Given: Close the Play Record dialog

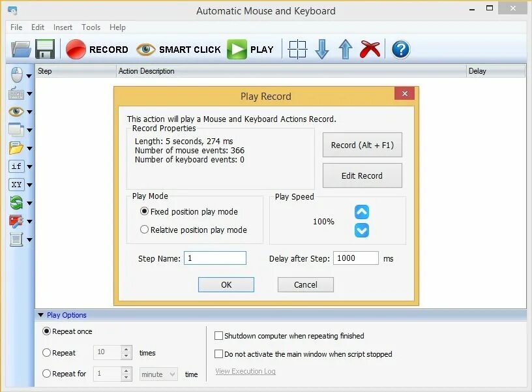Looking at the screenshot, I should pos(404,94).
